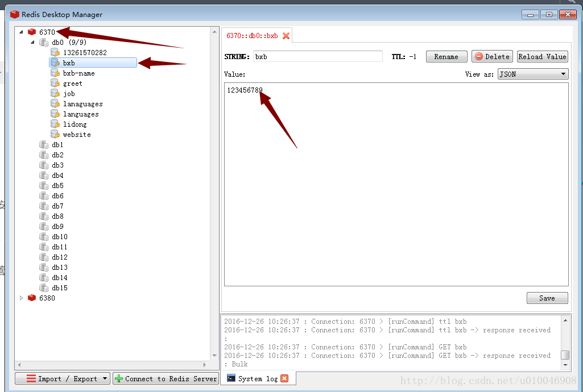Click the database icon of db9

pos(44,226)
